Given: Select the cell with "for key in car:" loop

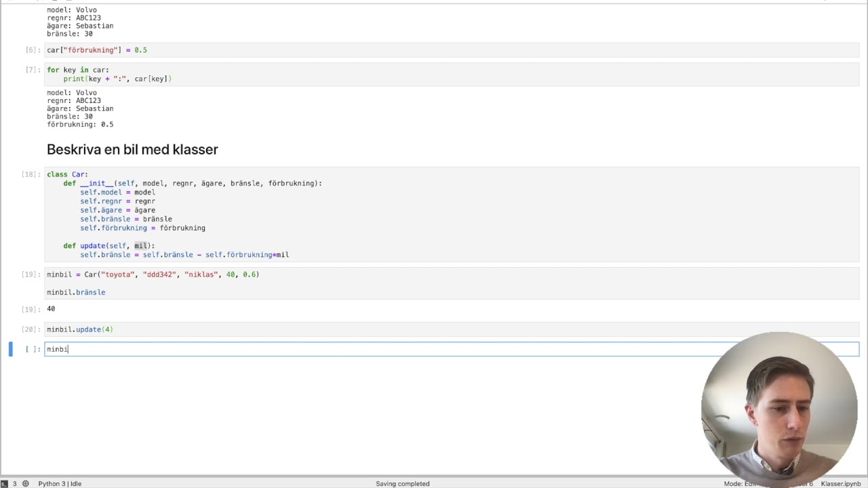Looking at the screenshot, I should (x=452, y=74).
